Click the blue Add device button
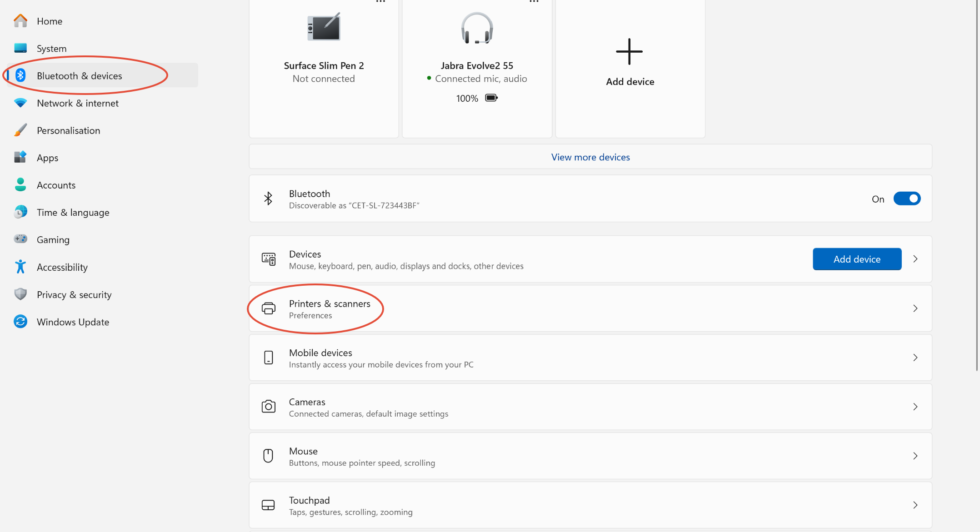This screenshot has width=980, height=532. click(x=857, y=259)
